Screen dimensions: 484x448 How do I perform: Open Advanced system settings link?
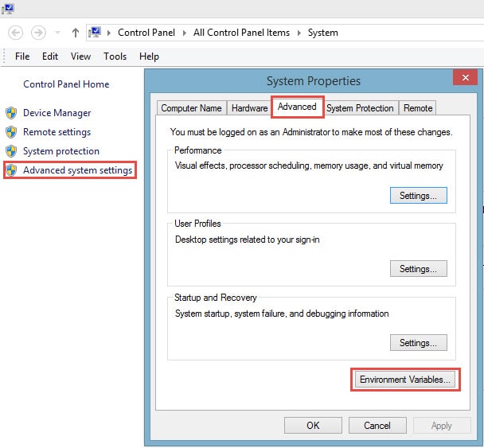pyautogui.click(x=77, y=170)
